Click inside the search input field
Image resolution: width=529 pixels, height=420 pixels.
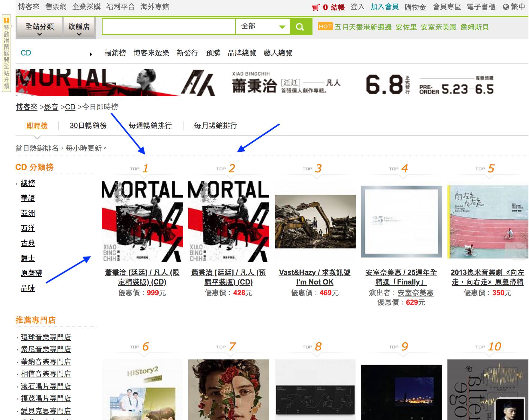[x=169, y=27]
